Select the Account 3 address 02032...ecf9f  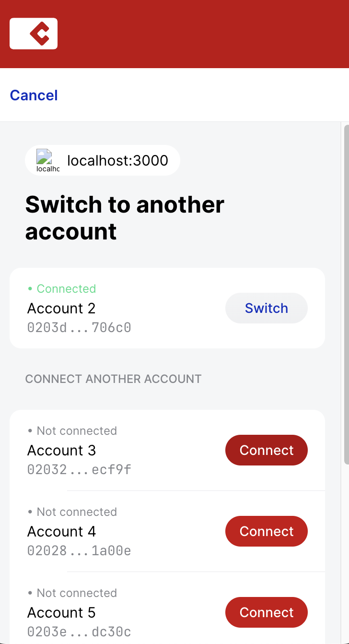(x=78, y=469)
